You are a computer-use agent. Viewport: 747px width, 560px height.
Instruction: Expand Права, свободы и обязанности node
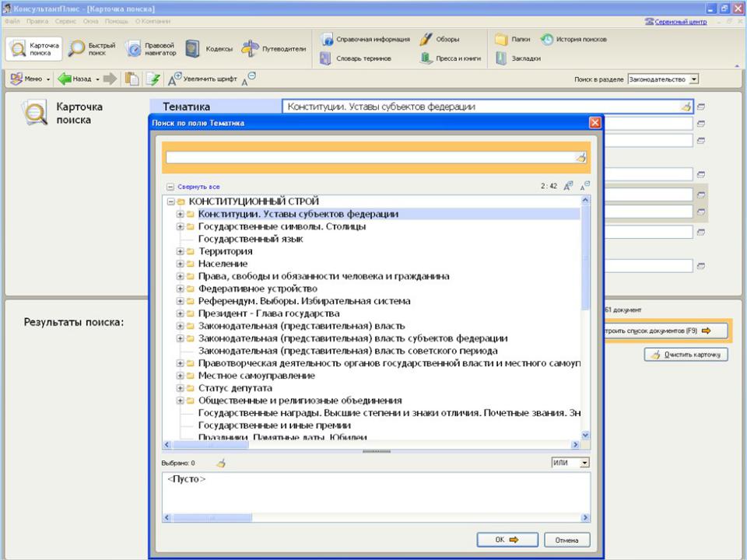pos(181,275)
